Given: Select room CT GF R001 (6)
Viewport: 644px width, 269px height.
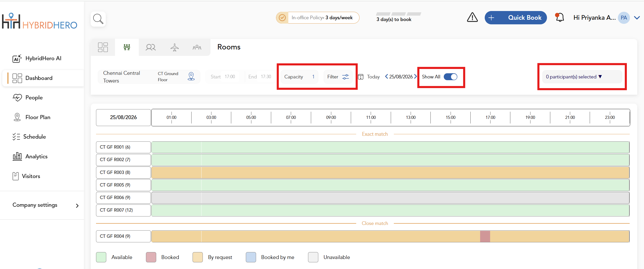Looking at the screenshot, I should tap(123, 147).
